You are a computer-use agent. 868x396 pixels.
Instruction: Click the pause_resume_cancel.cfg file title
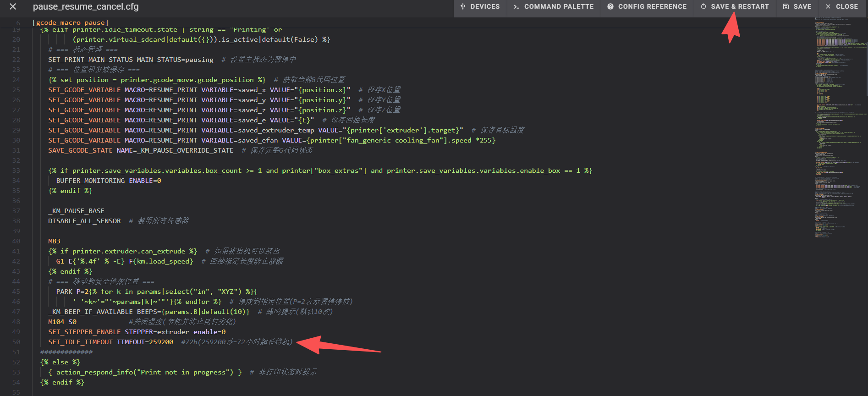point(86,7)
